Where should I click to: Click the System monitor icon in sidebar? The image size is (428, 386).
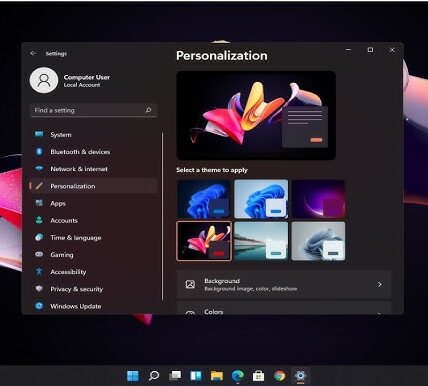pos(39,134)
